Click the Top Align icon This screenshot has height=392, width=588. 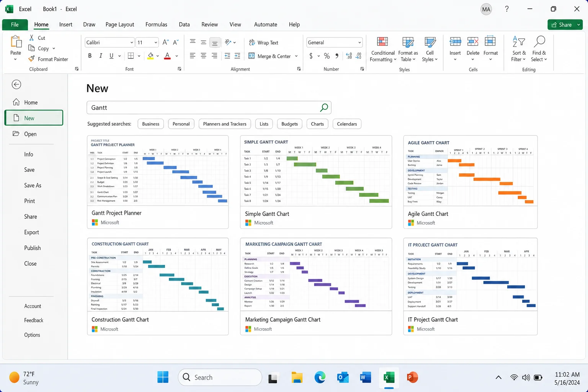click(x=193, y=42)
